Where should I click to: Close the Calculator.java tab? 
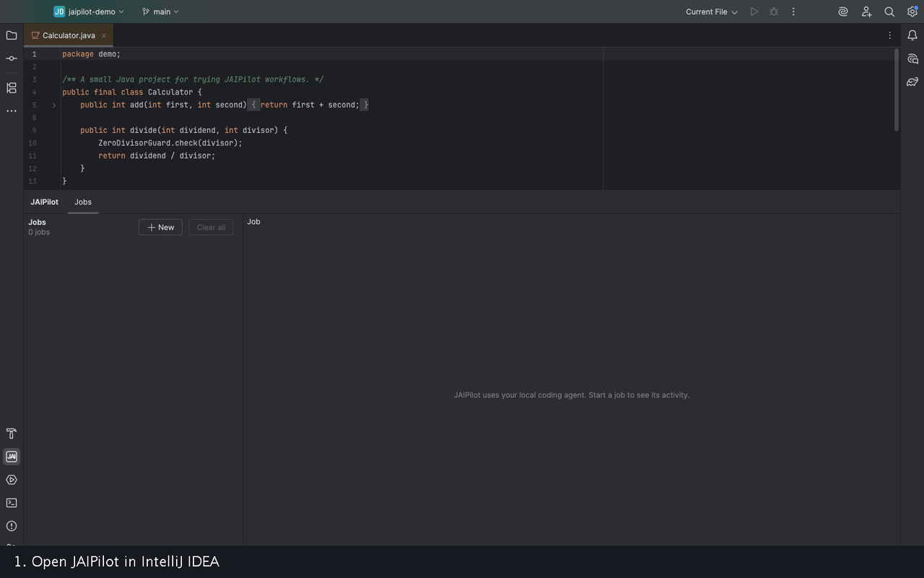click(x=104, y=35)
